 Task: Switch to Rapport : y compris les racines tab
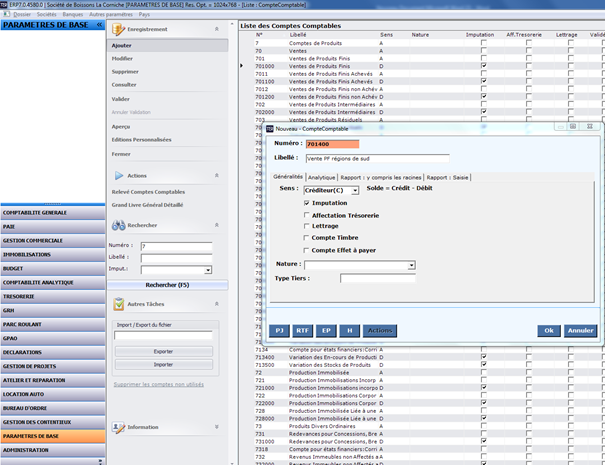(x=380, y=178)
